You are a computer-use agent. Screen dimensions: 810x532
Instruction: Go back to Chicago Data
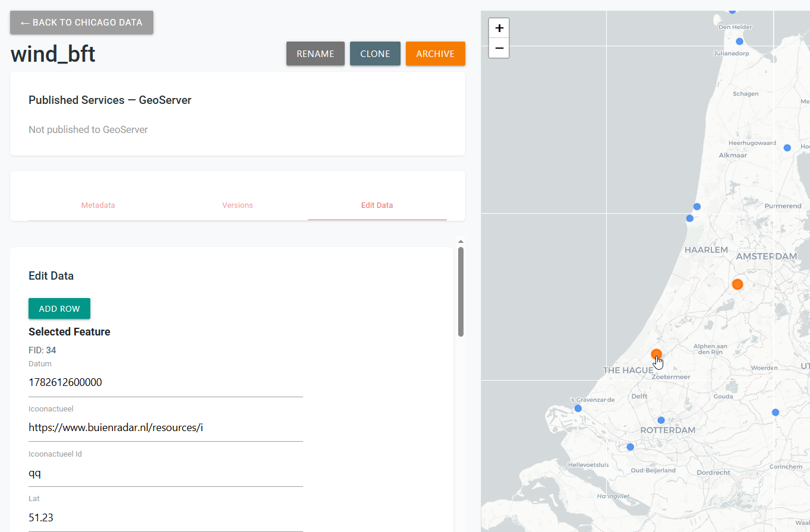pyautogui.click(x=81, y=23)
